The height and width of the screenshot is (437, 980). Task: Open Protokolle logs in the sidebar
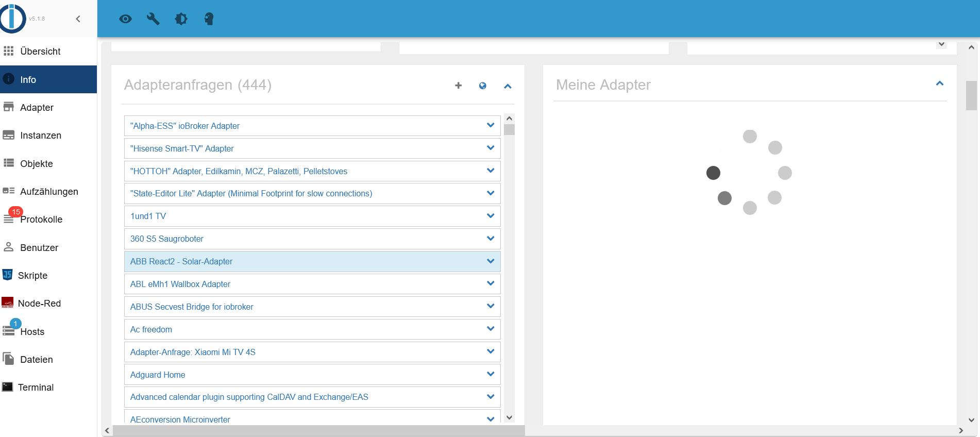pyautogui.click(x=48, y=220)
